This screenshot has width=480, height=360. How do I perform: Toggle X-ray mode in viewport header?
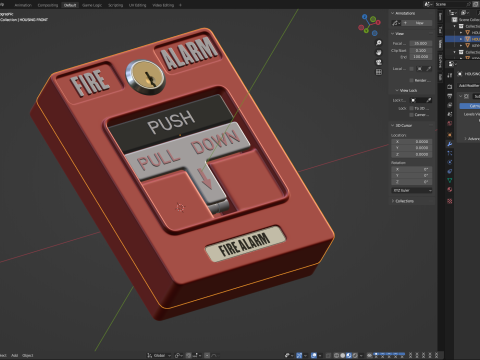click(x=328, y=355)
